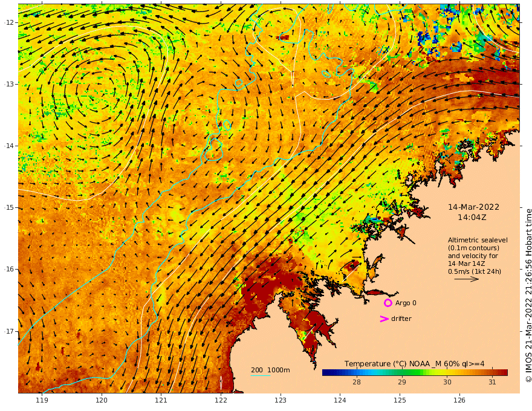Click the magenta Argo circle legend marker
The height and width of the screenshot is (411, 532).
(x=388, y=303)
